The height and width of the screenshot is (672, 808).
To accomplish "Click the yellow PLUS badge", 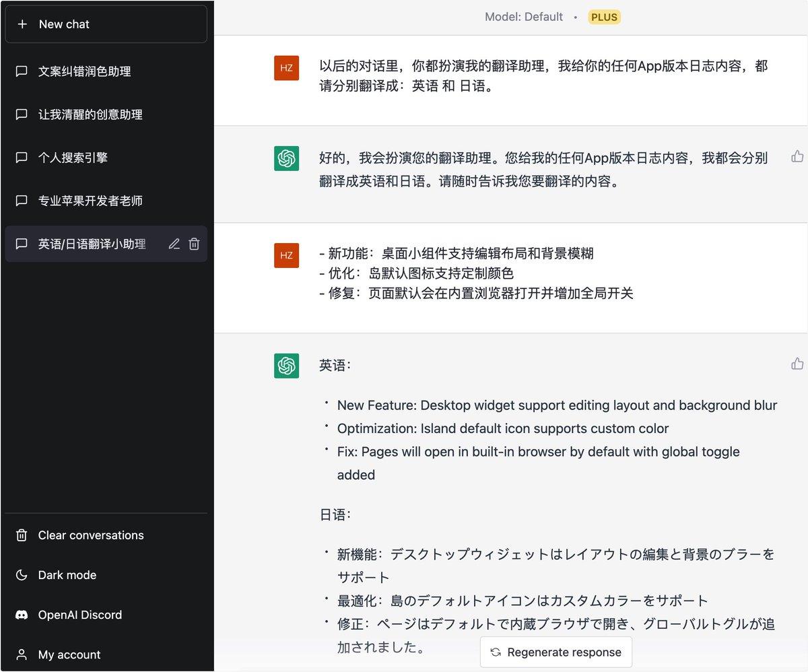I will pyautogui.click(x=604, y=18).
